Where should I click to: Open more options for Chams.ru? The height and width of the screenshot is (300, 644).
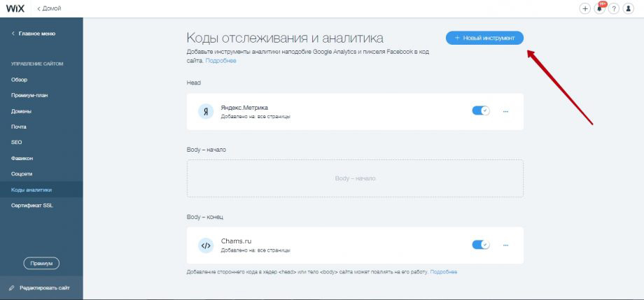[505, 245]
